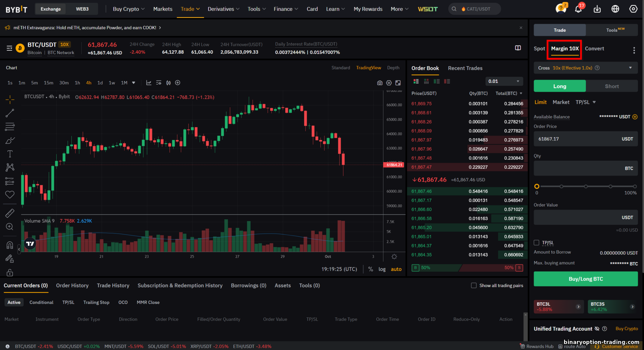Select the Short side toggle
This screenshot has width=644, height=350.
click(x=612, y=86)
